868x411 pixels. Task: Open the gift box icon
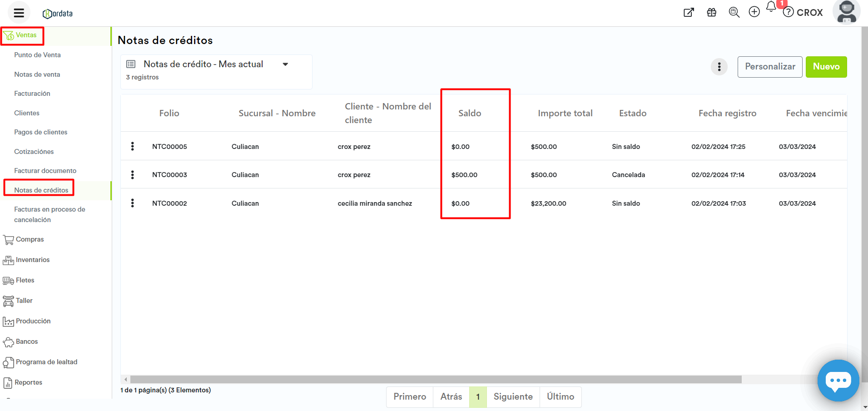[711, 12]
